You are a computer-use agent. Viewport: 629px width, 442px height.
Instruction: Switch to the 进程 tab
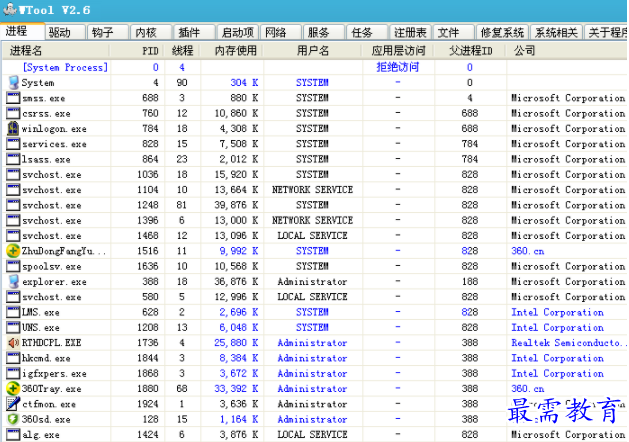click(22, 31)
